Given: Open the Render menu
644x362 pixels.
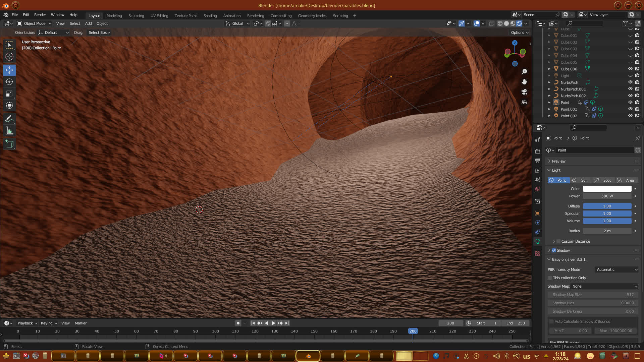Looking at the screenshot, I should (x=40, y=15).
